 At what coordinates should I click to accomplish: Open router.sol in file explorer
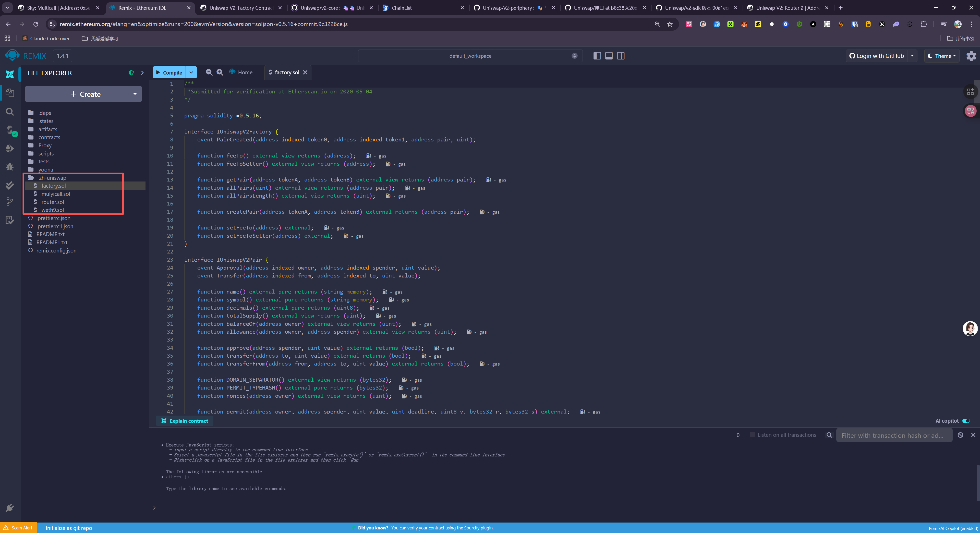(53, 202)
